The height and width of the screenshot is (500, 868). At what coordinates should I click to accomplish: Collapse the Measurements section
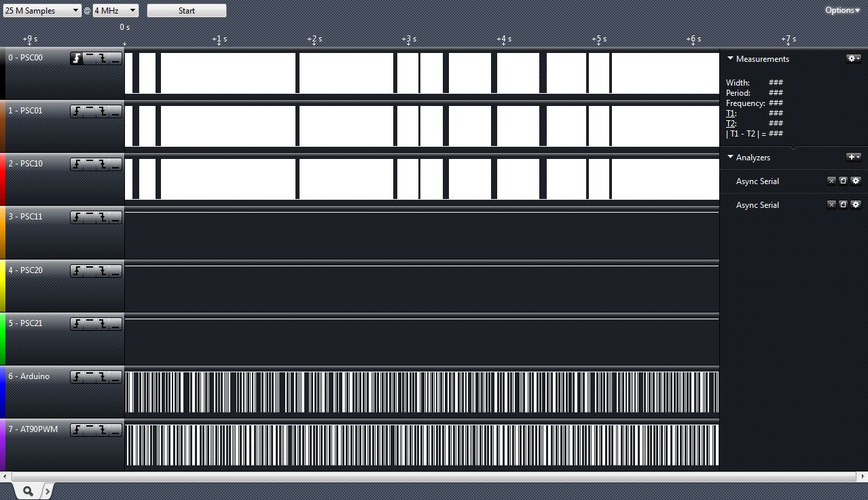tap(731, 59)
